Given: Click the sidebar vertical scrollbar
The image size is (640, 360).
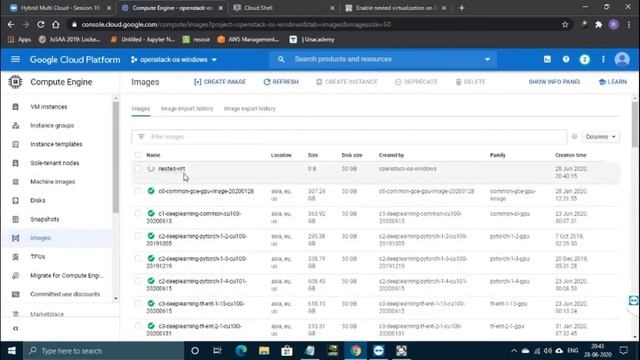Looking at the screenshot, I should (x=116, y=157).
